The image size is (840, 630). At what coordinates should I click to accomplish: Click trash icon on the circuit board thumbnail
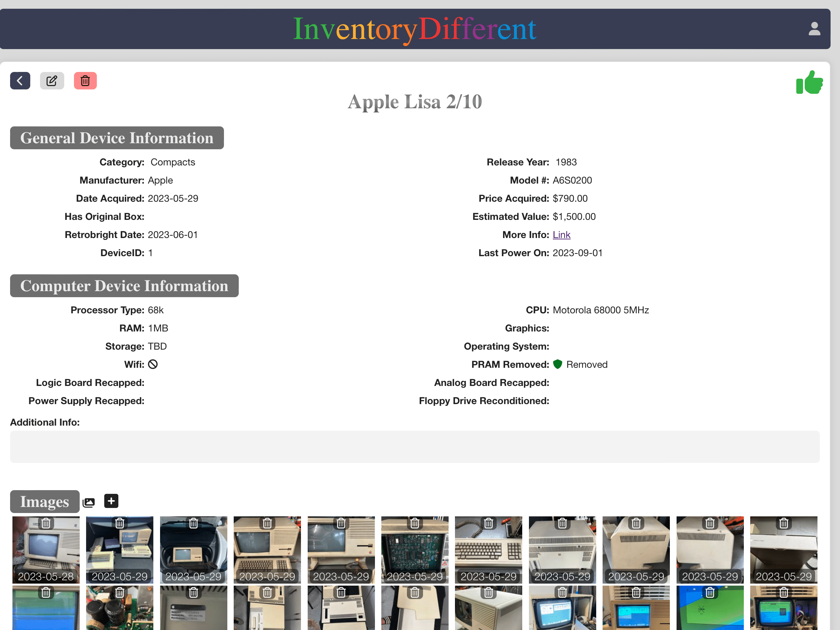click(x=415, y=523)
